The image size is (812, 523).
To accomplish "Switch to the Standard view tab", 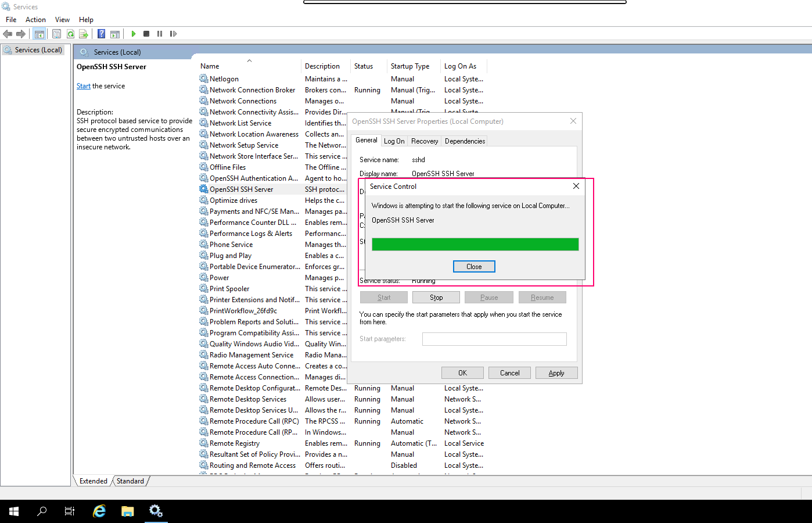I will point(130,481).
